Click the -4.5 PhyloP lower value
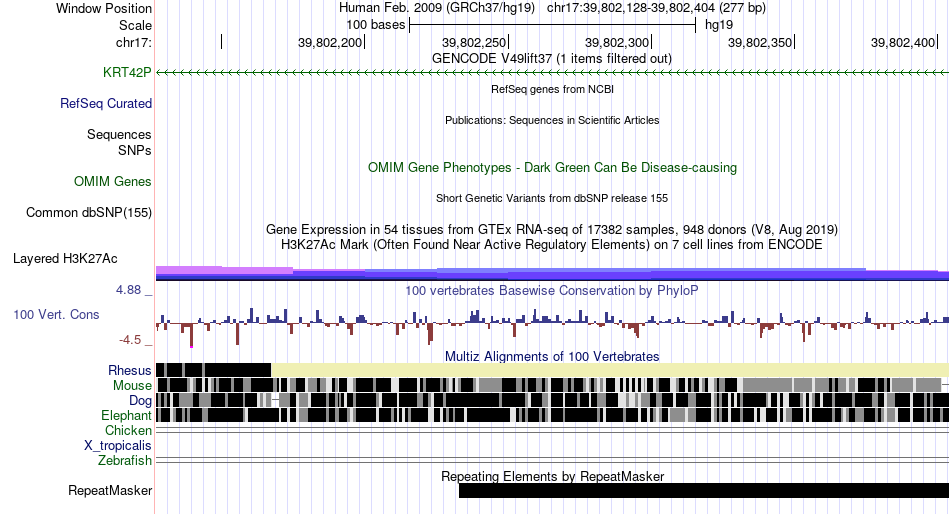 tap(130, 339)
